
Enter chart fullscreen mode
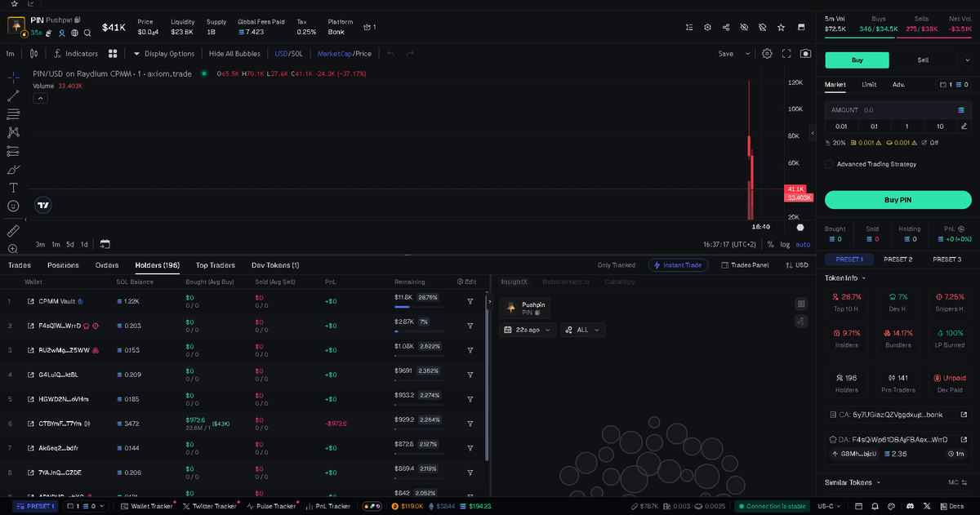786,54
